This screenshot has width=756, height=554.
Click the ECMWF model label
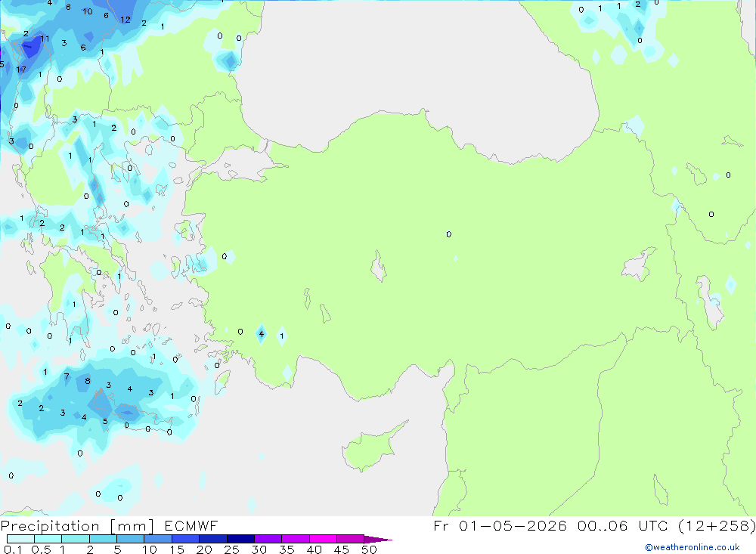191,526
